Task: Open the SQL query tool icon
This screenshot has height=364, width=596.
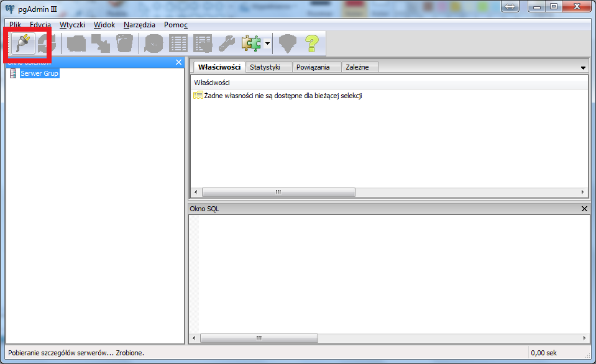Action: point(154,43)
